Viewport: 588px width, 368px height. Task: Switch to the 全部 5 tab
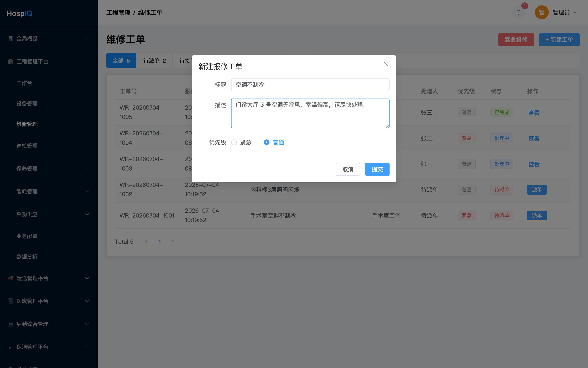tap(121, 60)
